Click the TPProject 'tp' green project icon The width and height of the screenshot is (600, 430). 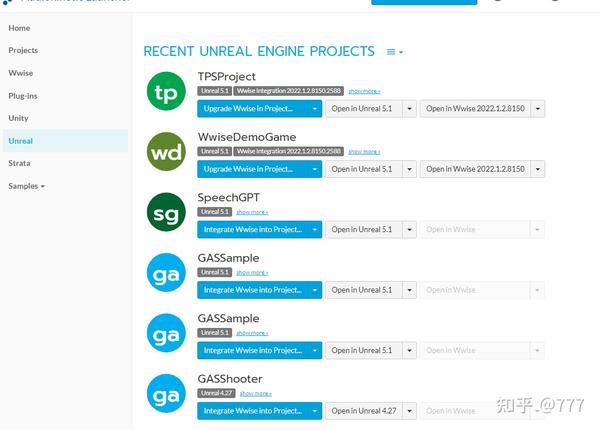pyautogui.click(x=166, y=91)
